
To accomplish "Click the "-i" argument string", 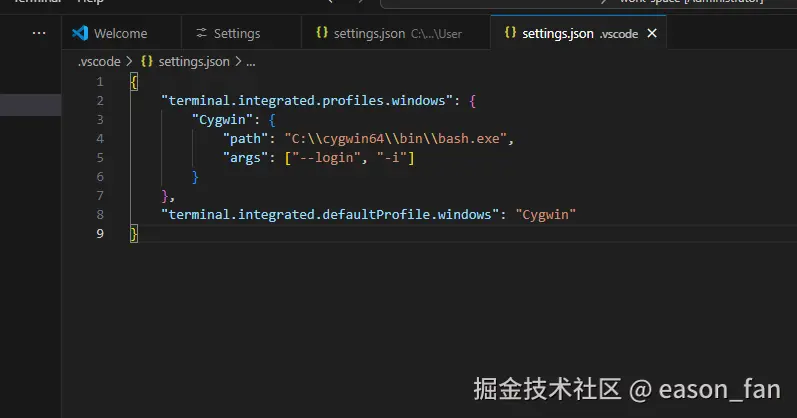I will [392, 158].
